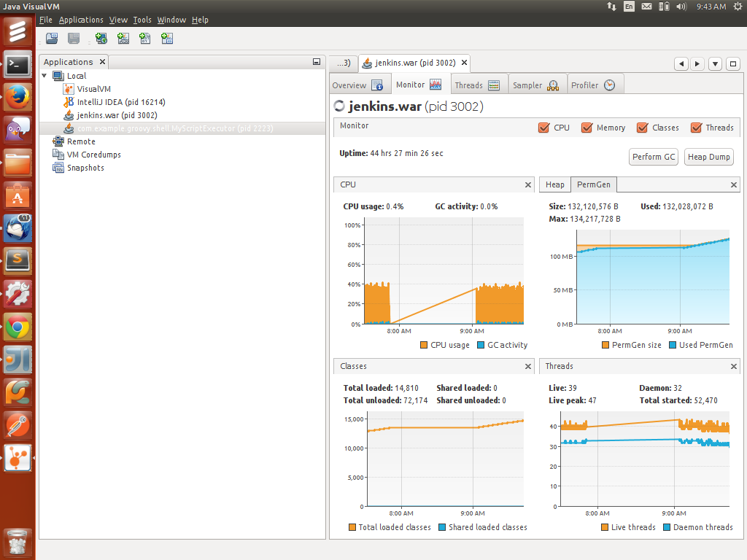Click the 'Uptime: 44 hrs 27 min 26 sec' text
The image size is (747, 560).
click(x=391, y=153)
